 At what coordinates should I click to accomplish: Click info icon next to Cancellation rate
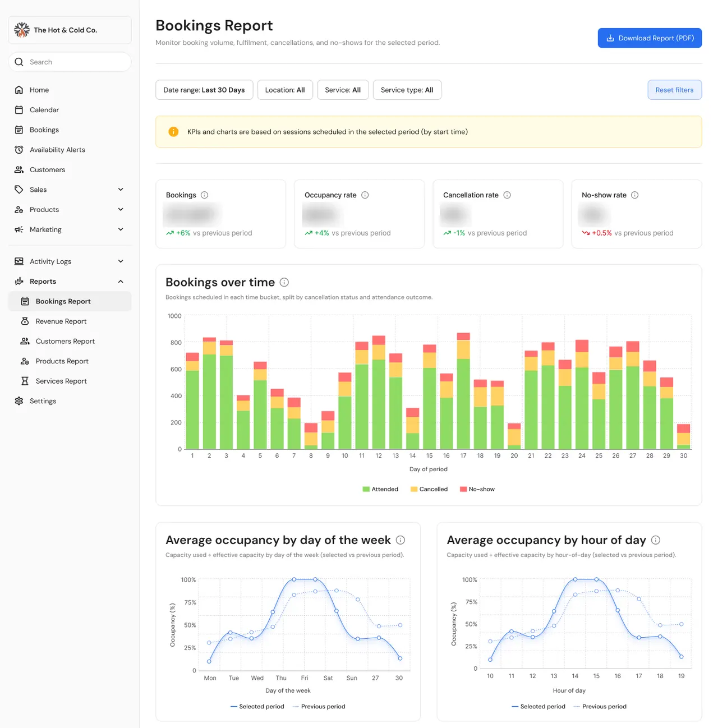pyautogui.click(x=507, y=195)
